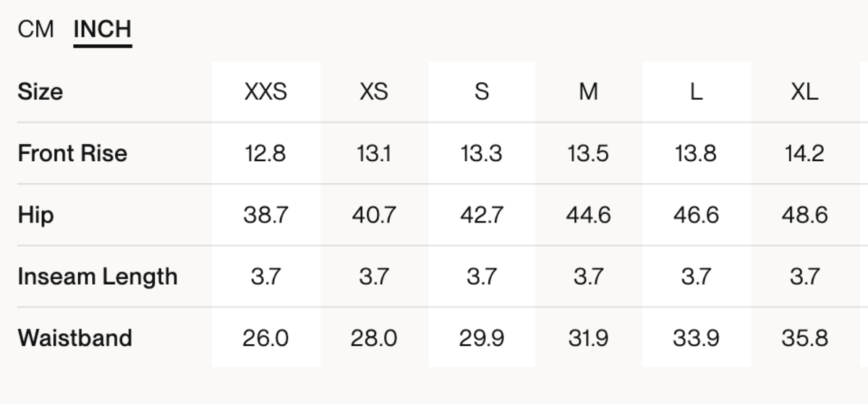Click the Front Rise row label
Image resolution: width=868 pixels, height=404 pixels.
coord(72,153)
